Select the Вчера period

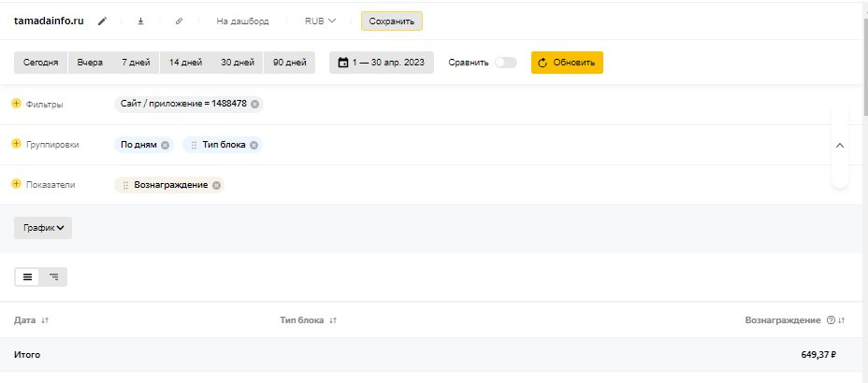[x=90, y=63]
